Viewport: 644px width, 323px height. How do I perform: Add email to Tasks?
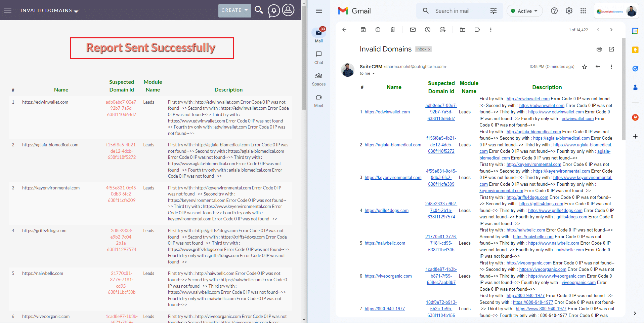442,30
